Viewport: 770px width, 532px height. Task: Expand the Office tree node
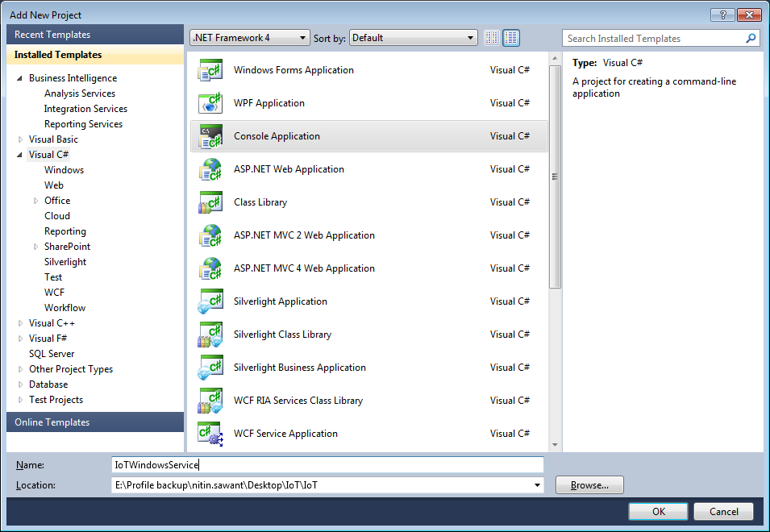35,201
